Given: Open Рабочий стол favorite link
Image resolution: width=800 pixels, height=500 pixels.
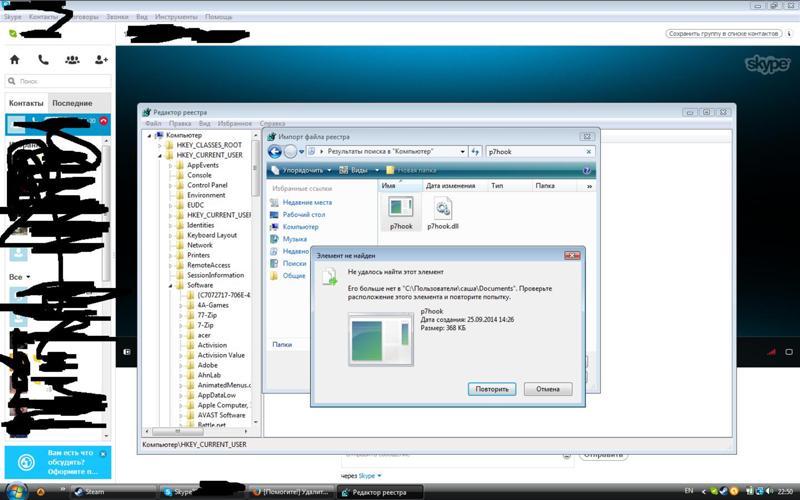Looking at the screenshot, I should point(304,214).
